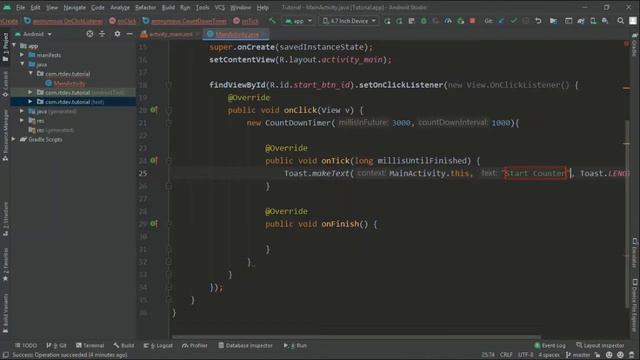Click the user avatar icon in toolbar
The width and height of the screenshot is (640, 360).
(x=633, y=20)
